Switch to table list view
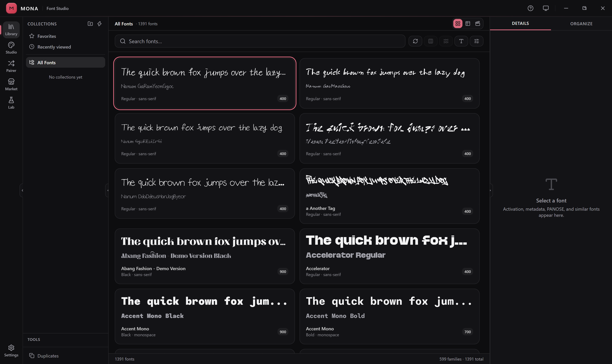The image size is (612, 364). point(468,24)
